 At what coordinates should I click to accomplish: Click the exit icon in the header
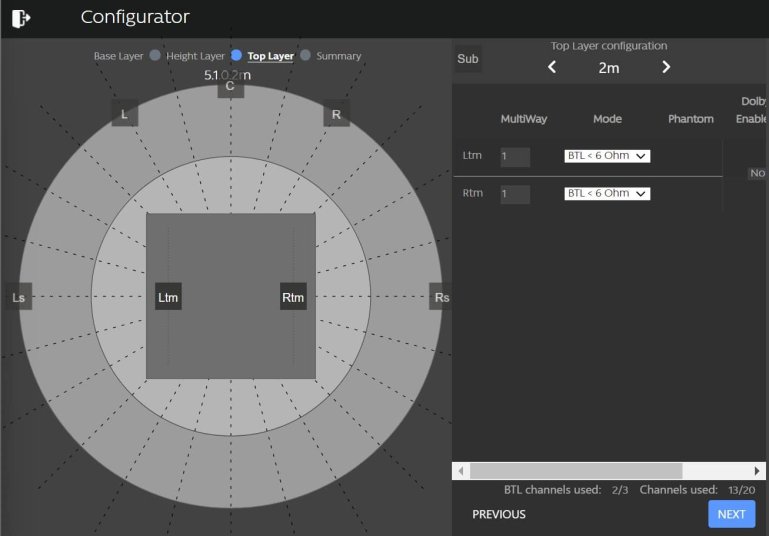point(20,18)
